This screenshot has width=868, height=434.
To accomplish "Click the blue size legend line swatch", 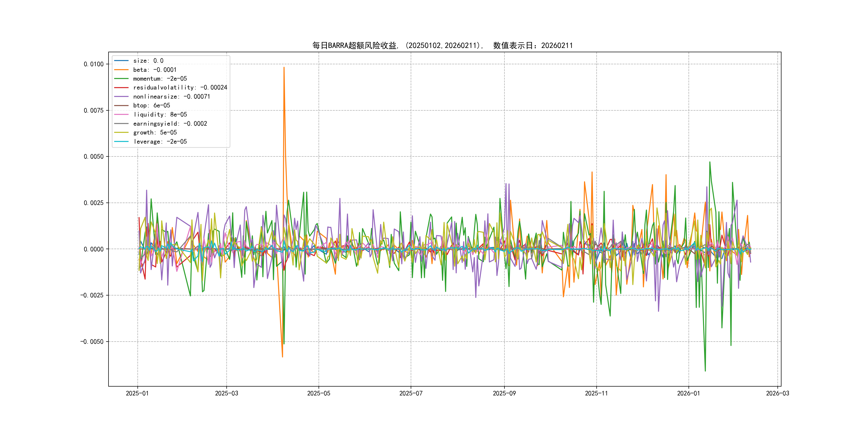I will (x=121, y=61).
